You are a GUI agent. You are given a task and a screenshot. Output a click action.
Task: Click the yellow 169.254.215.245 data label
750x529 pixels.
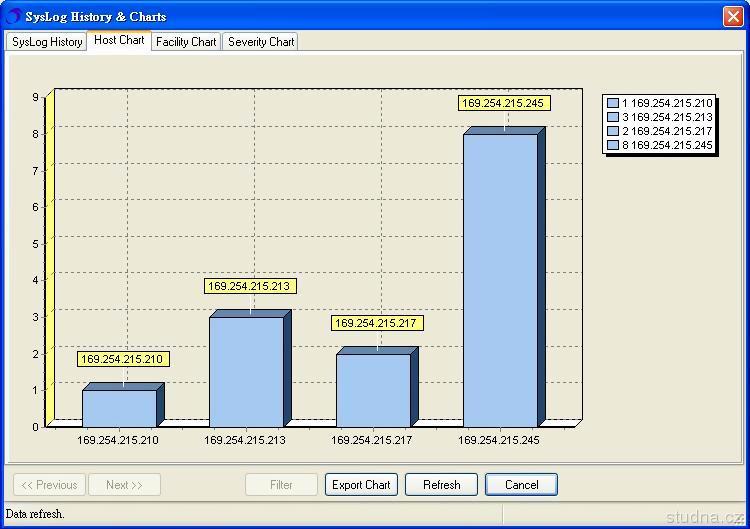(x=504, y=103)
